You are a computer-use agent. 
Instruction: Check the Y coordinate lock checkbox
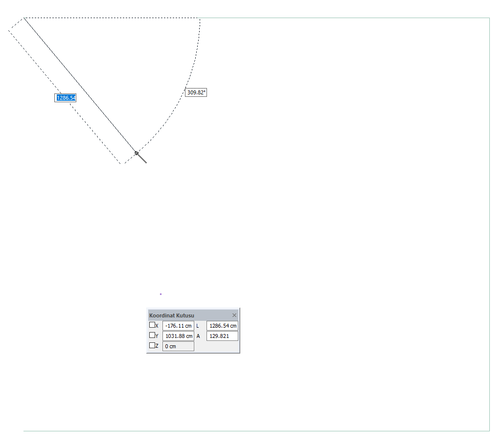point(152,335)
